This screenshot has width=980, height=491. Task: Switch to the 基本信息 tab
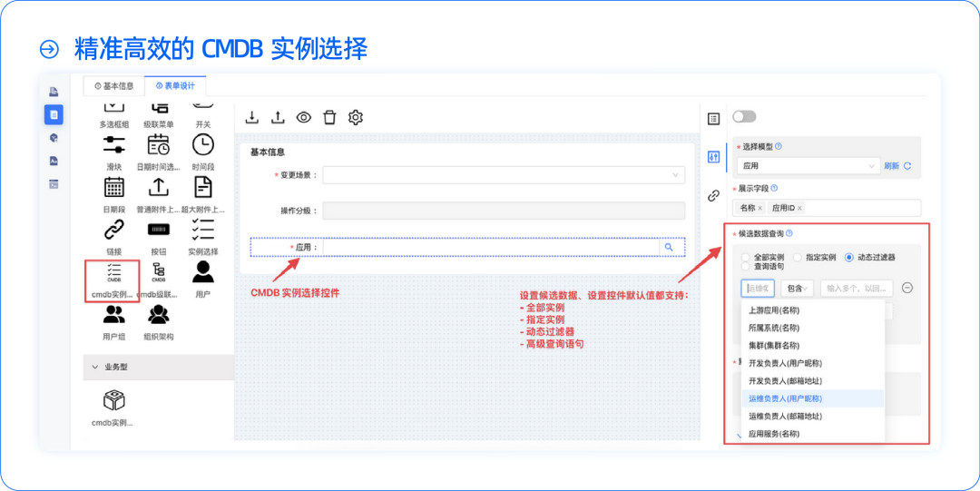pyautogui.click(x=113, y=86)
